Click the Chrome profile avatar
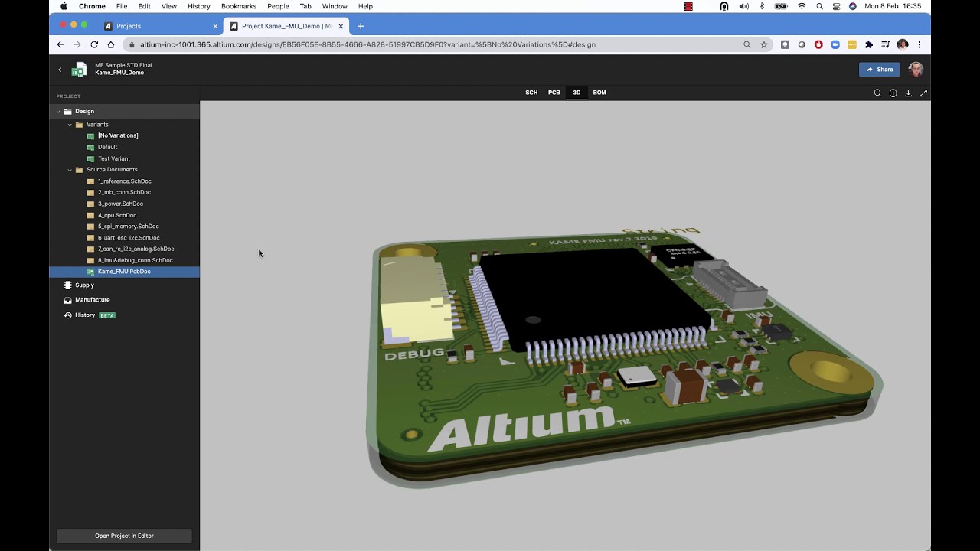980x551 pixels. coord(903,44)
